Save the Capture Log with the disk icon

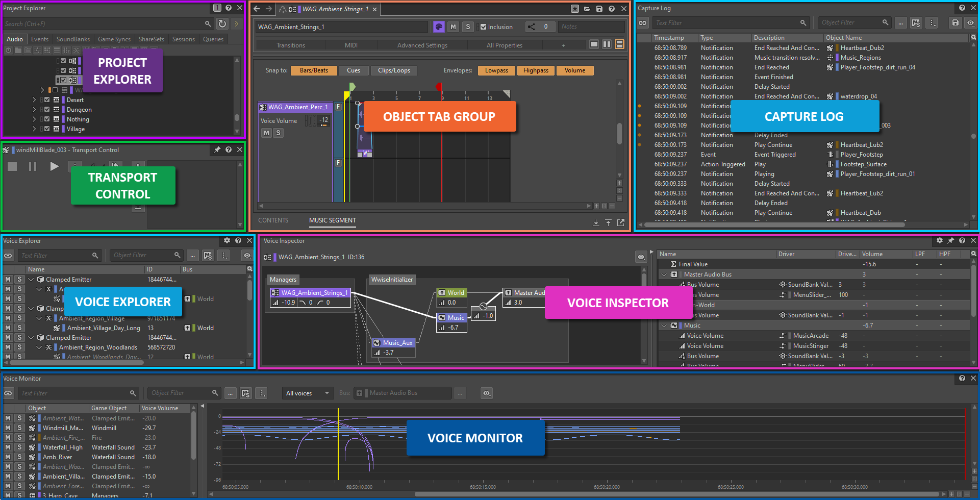[x=956, y=23]
